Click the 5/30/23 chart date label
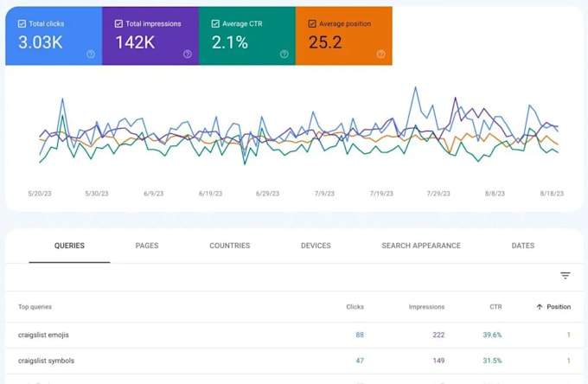The image size is (588, 384). tap(96, 194)
